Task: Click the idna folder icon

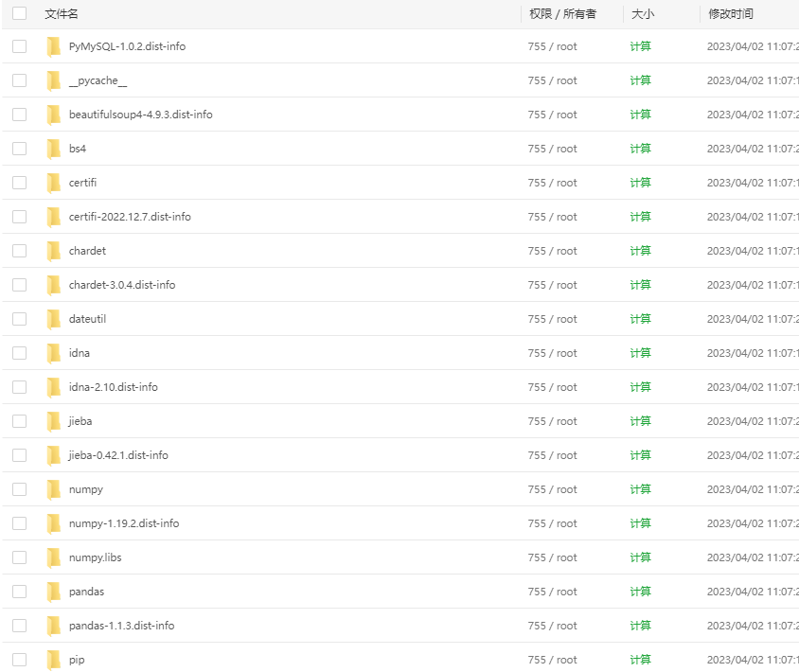Action: (x=54, y=354)
